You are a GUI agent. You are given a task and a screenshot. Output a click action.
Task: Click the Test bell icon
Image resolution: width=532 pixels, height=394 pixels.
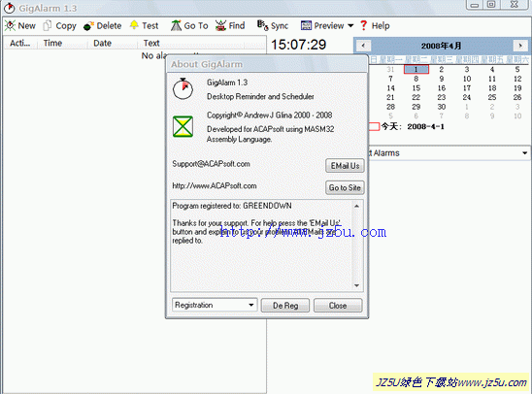pyautogui.click(x=134, y=25)
